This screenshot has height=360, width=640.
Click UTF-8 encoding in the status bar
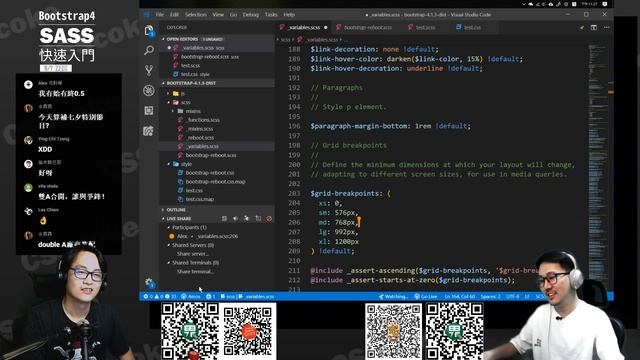(512, 297)
